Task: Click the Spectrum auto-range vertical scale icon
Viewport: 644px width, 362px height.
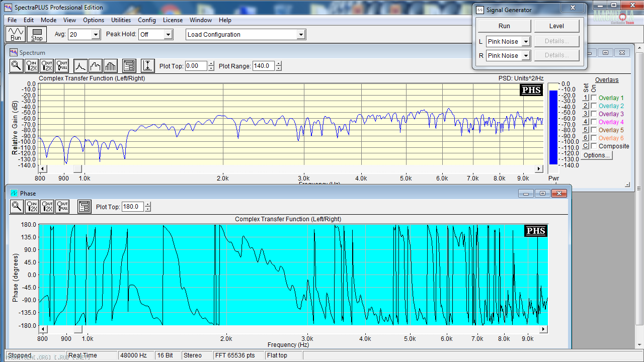Action: pos(147,66)
